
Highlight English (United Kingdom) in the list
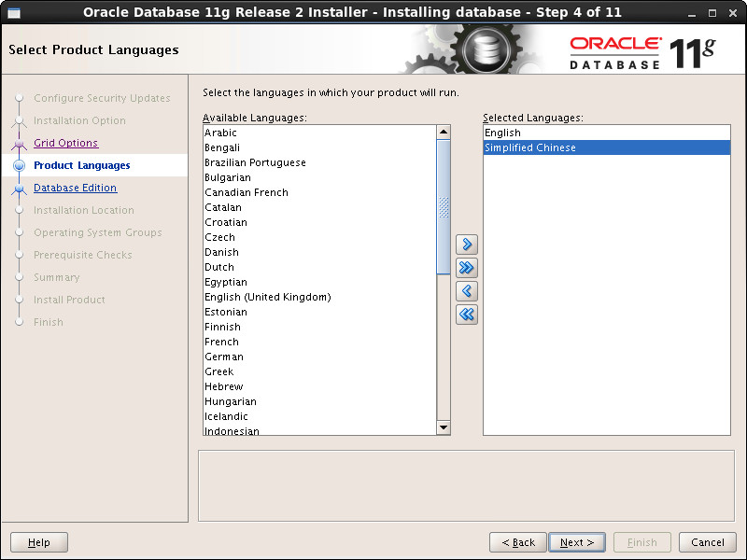tap(319, 297)
